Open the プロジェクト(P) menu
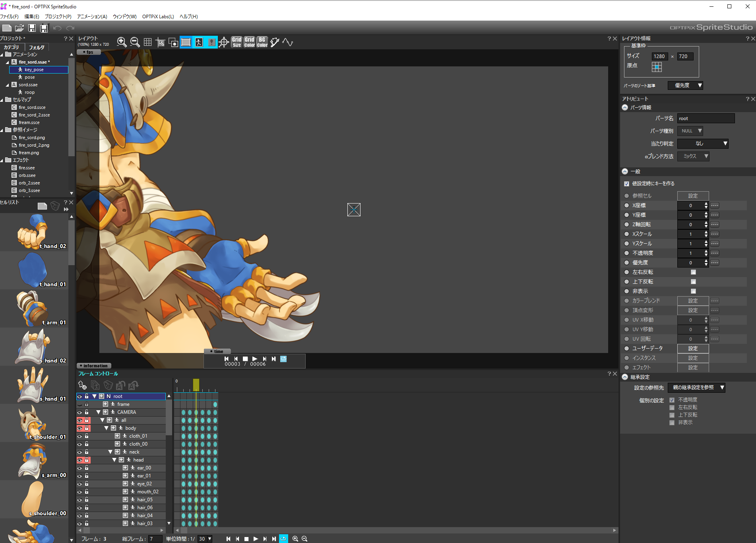This screenshot has width=756, height=543. [58, 17]
